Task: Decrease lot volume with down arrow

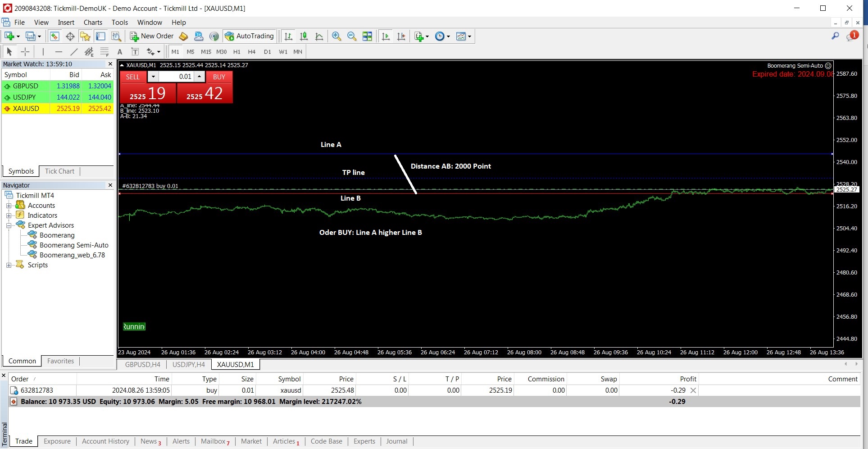Action: click(153, 77)
